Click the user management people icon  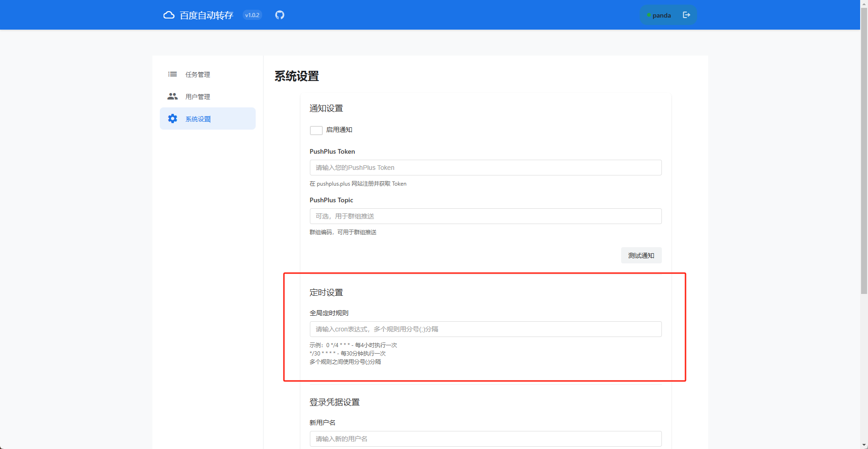tap(172, 96)
